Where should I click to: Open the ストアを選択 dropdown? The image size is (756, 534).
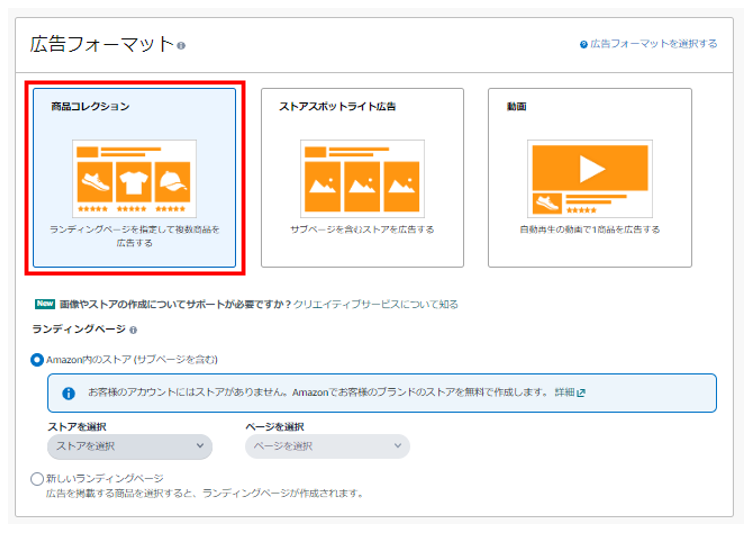tap(130, 446)
